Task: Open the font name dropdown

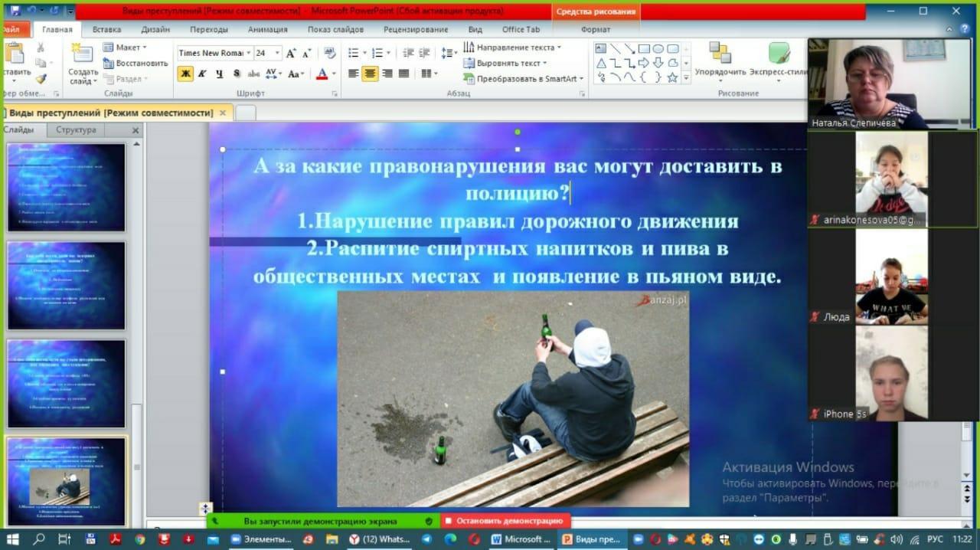Action: [x=248, y=54]
